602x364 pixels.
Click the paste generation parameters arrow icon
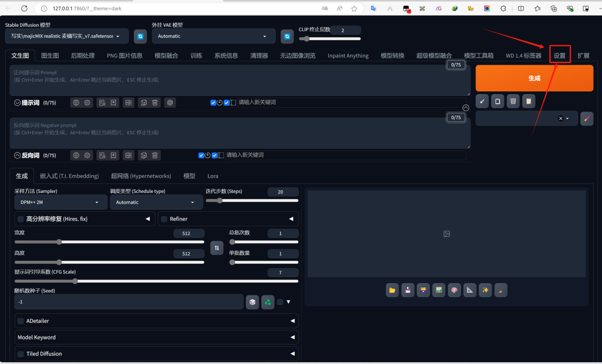[482, 101]
